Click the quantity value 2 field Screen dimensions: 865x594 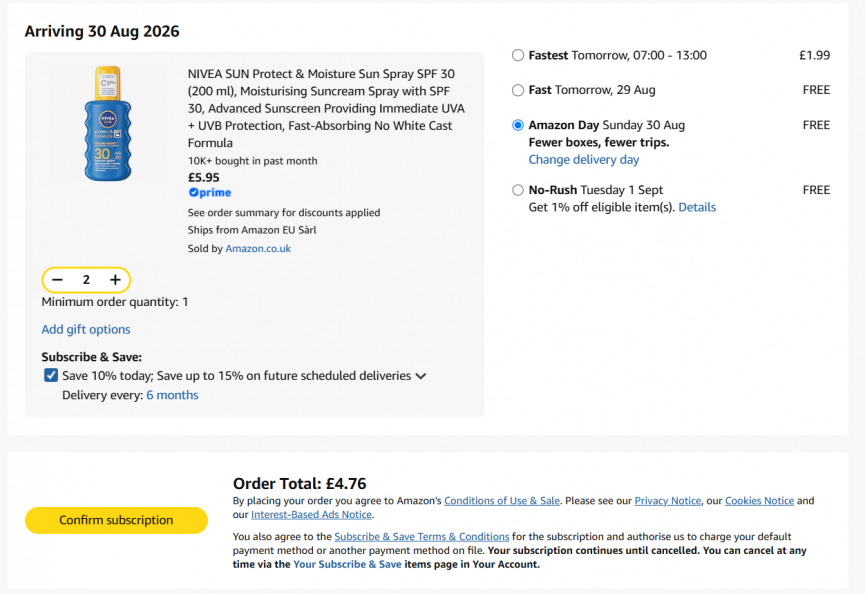point(86,280)
